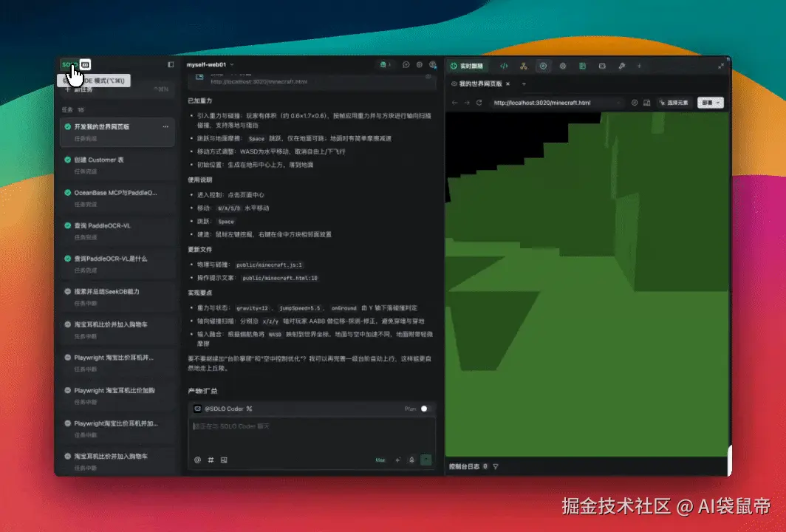This screenshot has height=532, width=786.
Task: Open the 查询PaddleOCR-VL是什么 task
Action: pos(117,264)
